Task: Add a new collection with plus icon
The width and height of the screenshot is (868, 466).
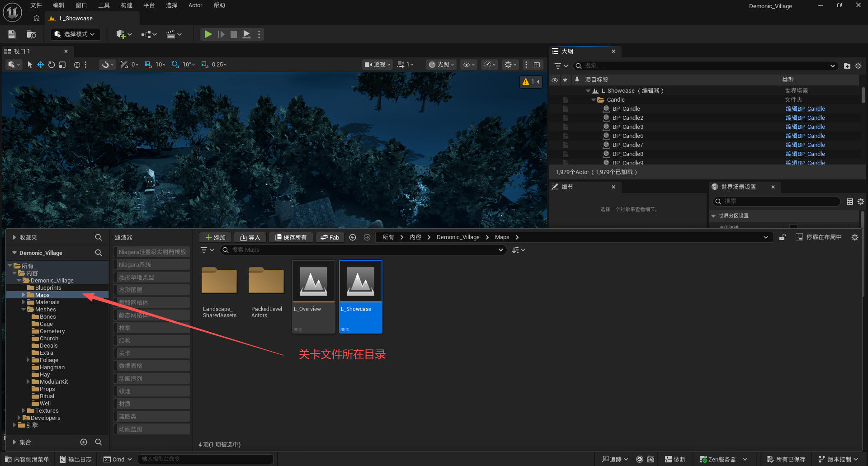Action: click(x=84, y=442)
